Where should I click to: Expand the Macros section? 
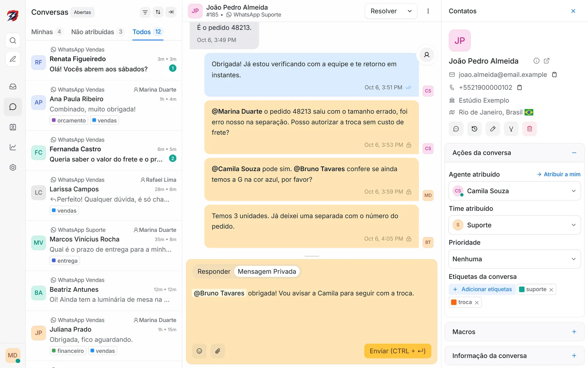pos(574,332)
